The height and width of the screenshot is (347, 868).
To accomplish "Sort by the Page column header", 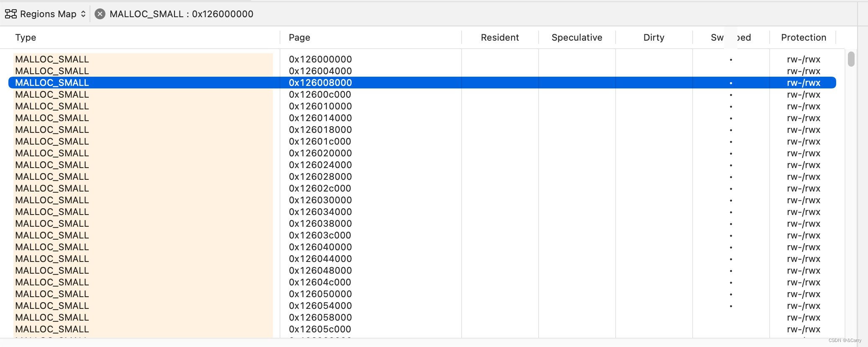I will pyautogui.click(x=300, y=37).
